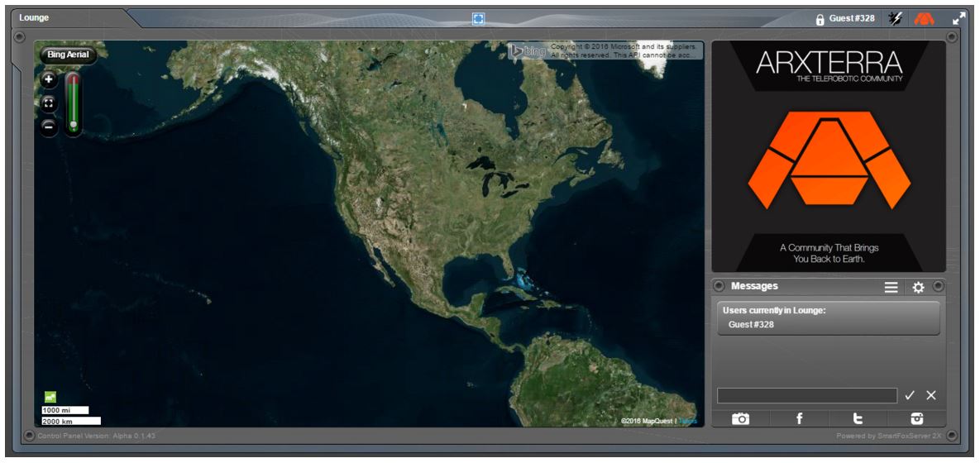Click the Users currently in Lounge heading
This screenshot has width=980, height=463.
click(x=774, y=310)
